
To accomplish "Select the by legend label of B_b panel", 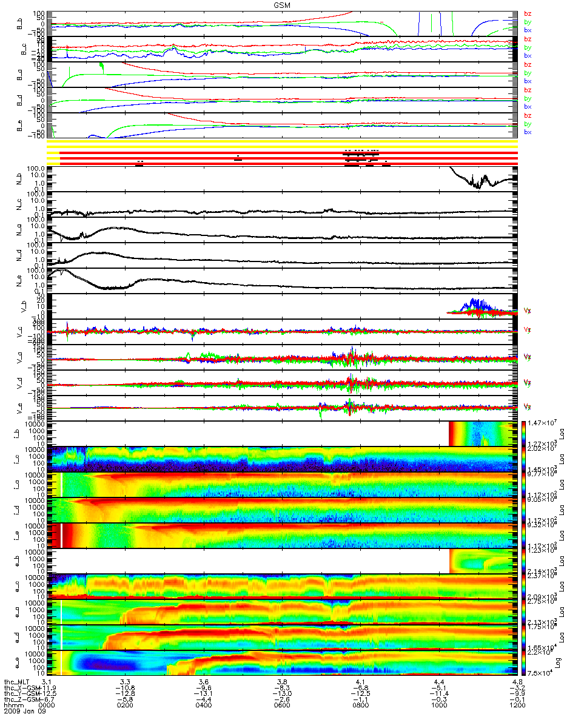I will (x=528, y=22).
